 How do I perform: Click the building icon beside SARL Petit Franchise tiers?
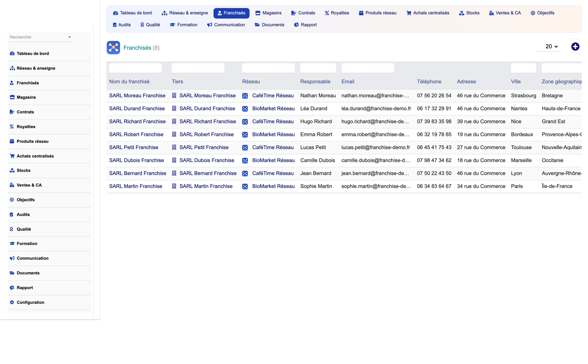coord(174,147)
